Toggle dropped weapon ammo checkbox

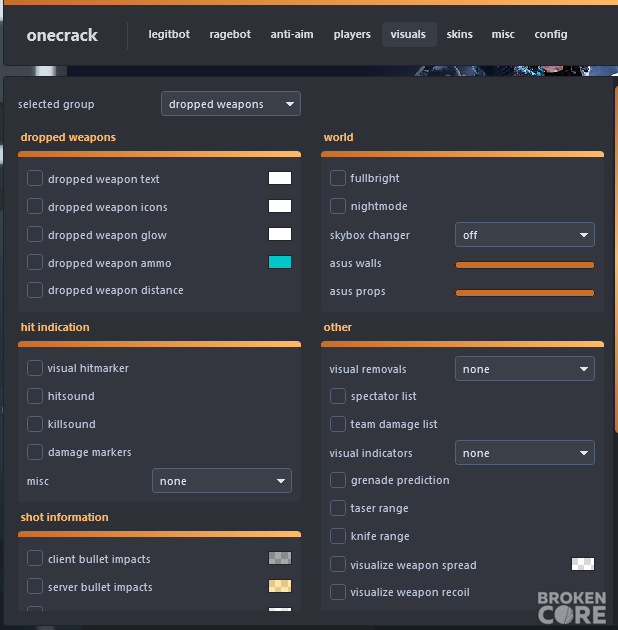35,262
